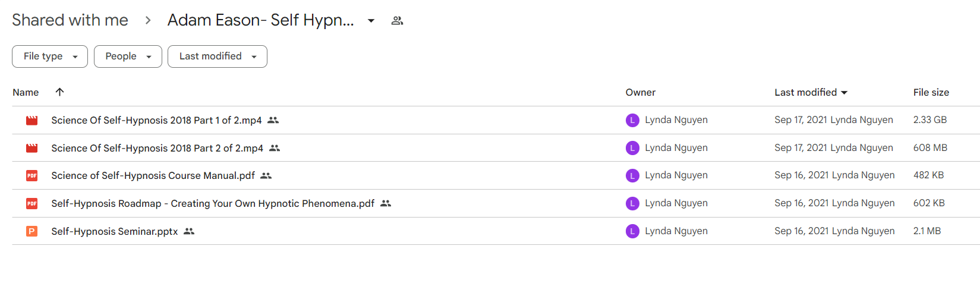The height and width of the screenshot is (296, 980).
Task: Open the Last modified filter dropdown
Action: coord(218,56)
